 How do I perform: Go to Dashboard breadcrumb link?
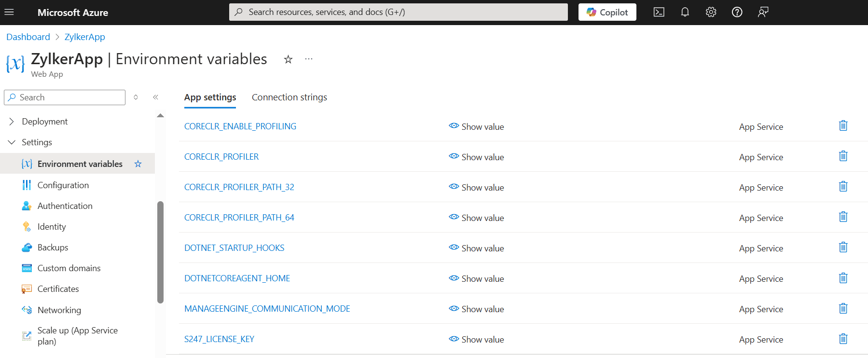tap(28, 37)
